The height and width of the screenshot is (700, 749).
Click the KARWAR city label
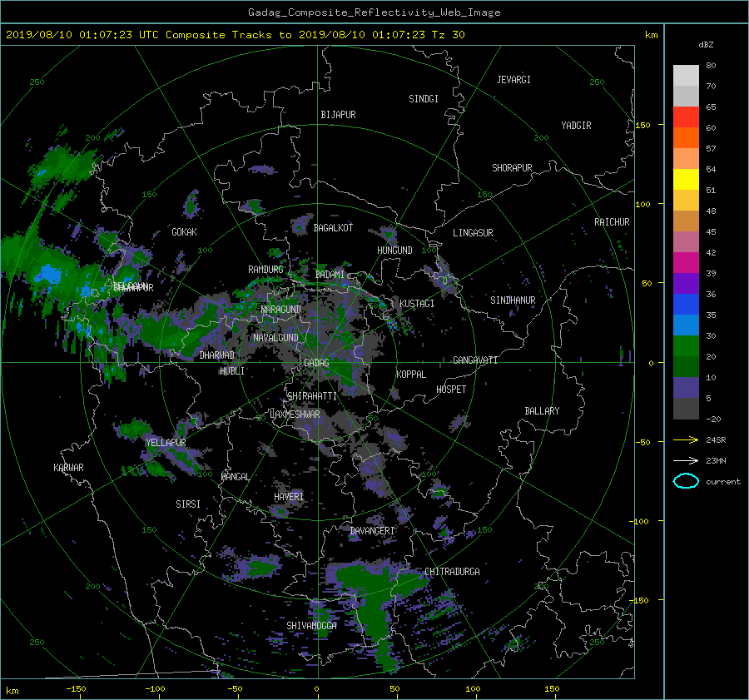coord(68,467)
